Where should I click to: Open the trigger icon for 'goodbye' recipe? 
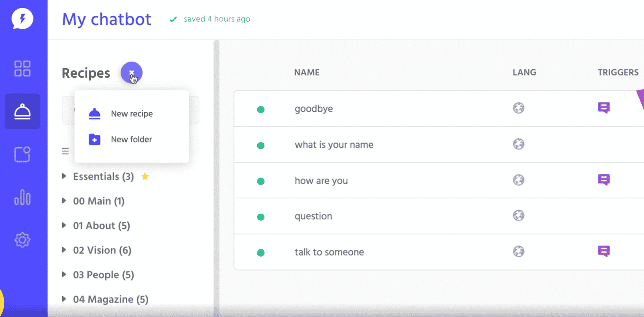point(603,108)
